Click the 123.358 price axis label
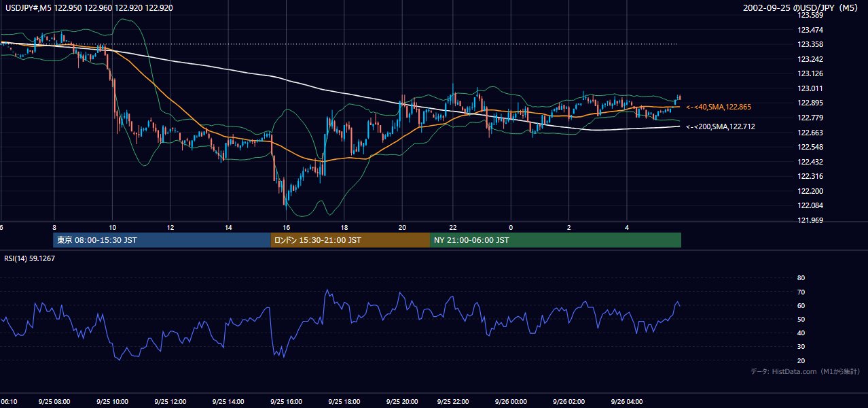The height and width of the screenshot is (408, 868). coord(810,44)
